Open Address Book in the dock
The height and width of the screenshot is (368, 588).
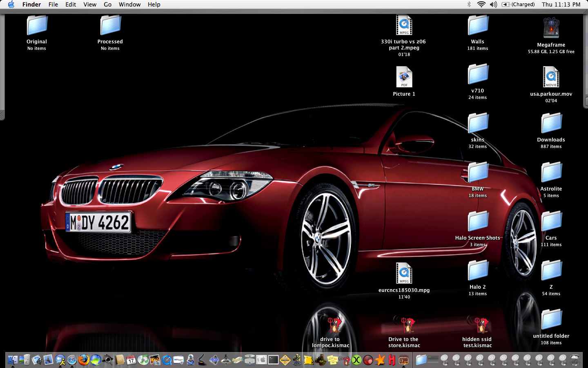120,360
